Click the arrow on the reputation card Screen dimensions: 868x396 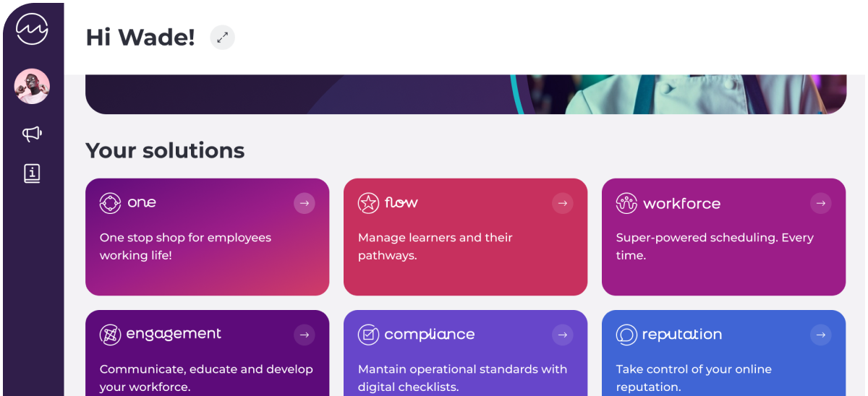click(820, 335)
